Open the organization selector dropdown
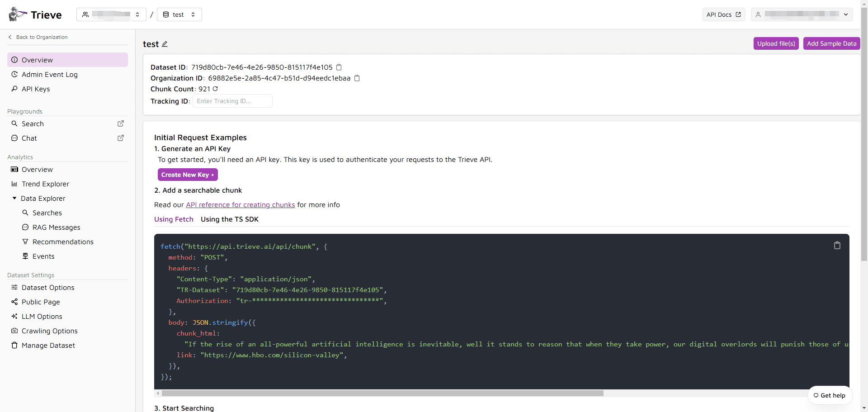 [x=111, y=14]
